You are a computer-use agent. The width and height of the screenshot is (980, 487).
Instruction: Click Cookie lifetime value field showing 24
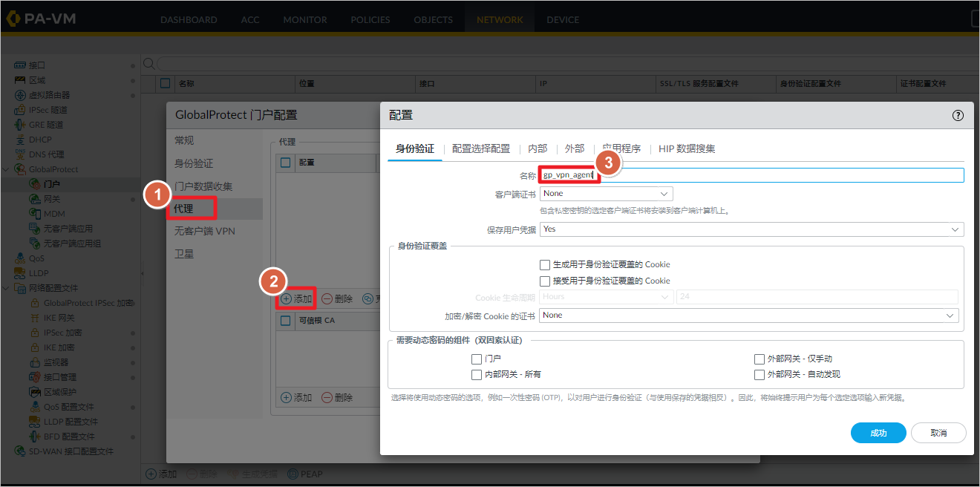pos(817,297)
